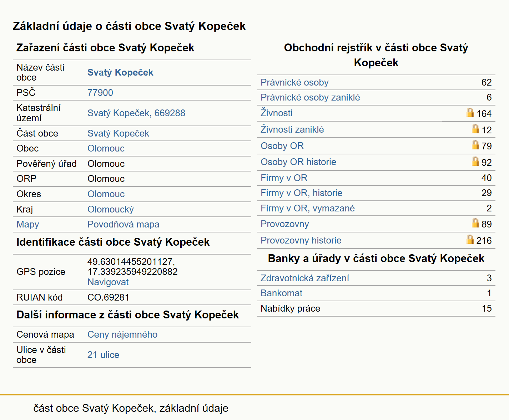Open the Firmy v OR, historie link
The image size is (509, 420).
click(x=302, y=193)
